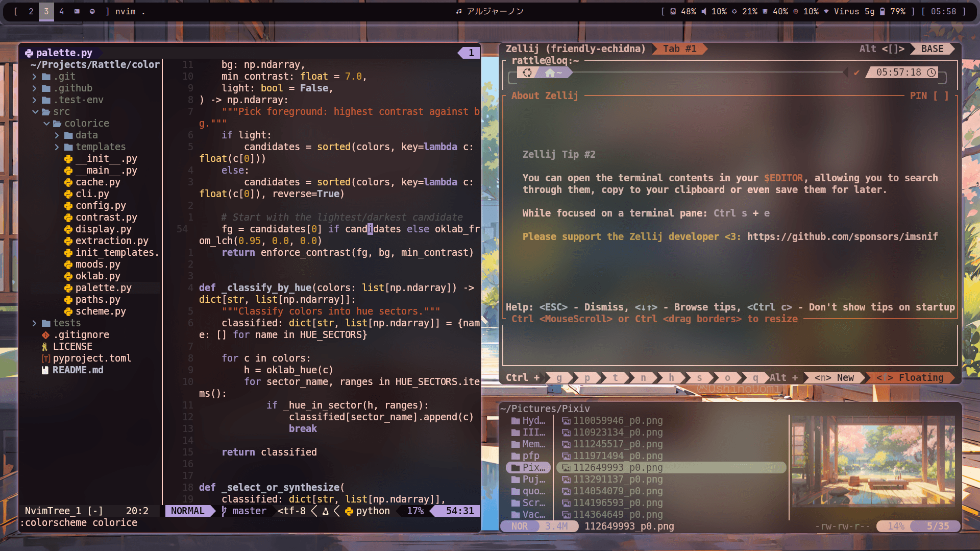Click the Alt n New pane button
The image size is (980, 551).
click(x=834, y=377)
